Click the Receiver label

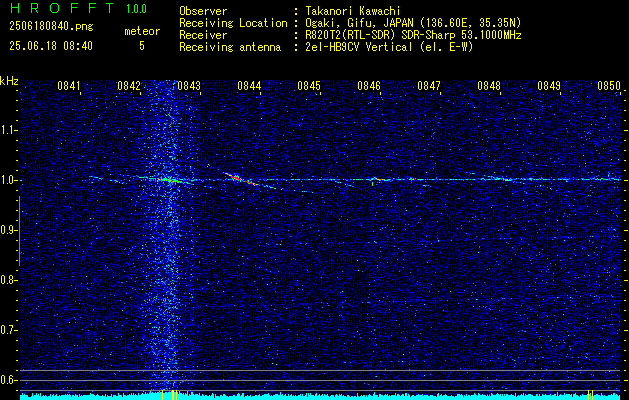pyautogui.click(x=203, y=35)
